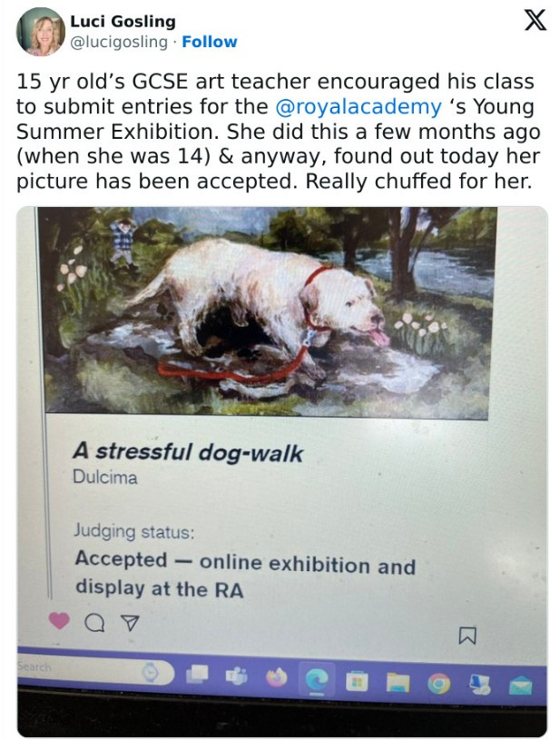The image size is (560, 740).
Task: Bookmark the post with the save icon
Action: coord(468,634)
